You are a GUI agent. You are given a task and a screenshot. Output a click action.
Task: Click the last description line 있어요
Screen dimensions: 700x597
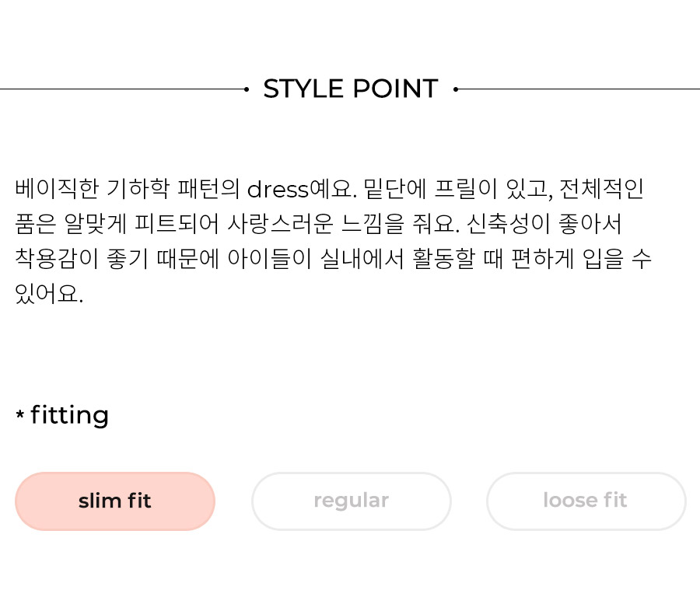[49, 294]
